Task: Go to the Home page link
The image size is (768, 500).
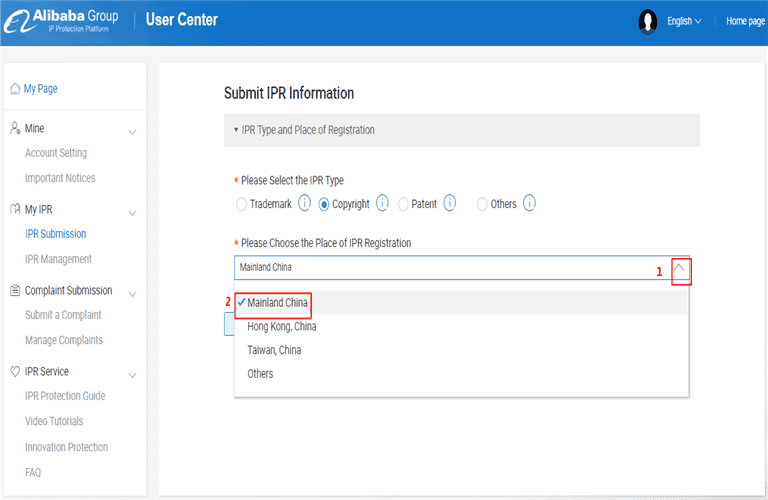Action: click(745, 21)
